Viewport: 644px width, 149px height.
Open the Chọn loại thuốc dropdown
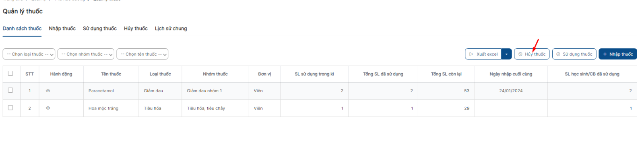[29, 54]
